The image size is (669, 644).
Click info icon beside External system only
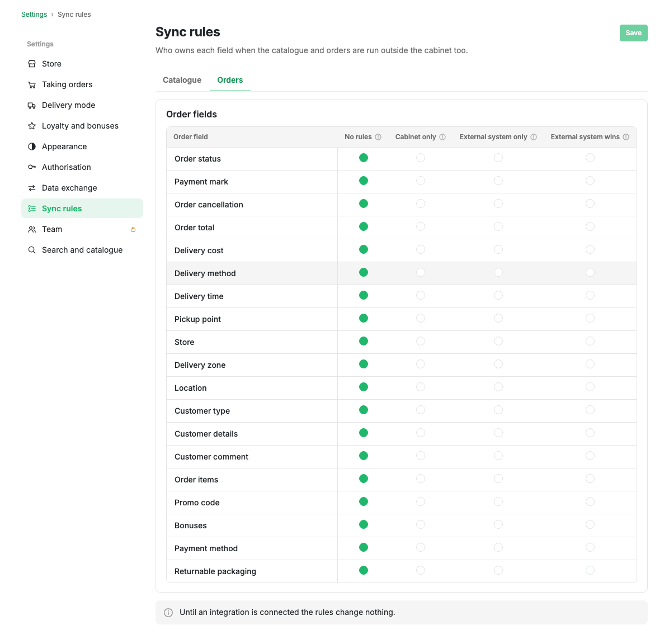[x=534, y=137]
